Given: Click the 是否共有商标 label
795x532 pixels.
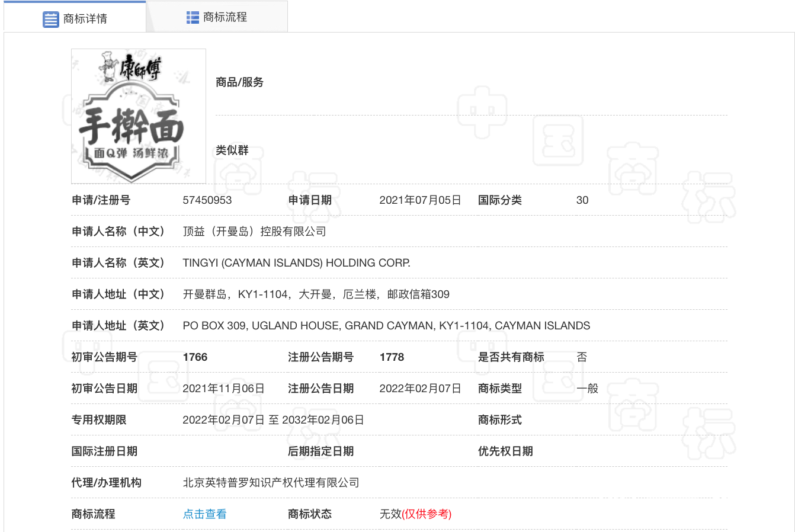Looking at the screenshot, I should tap(511, 357).
